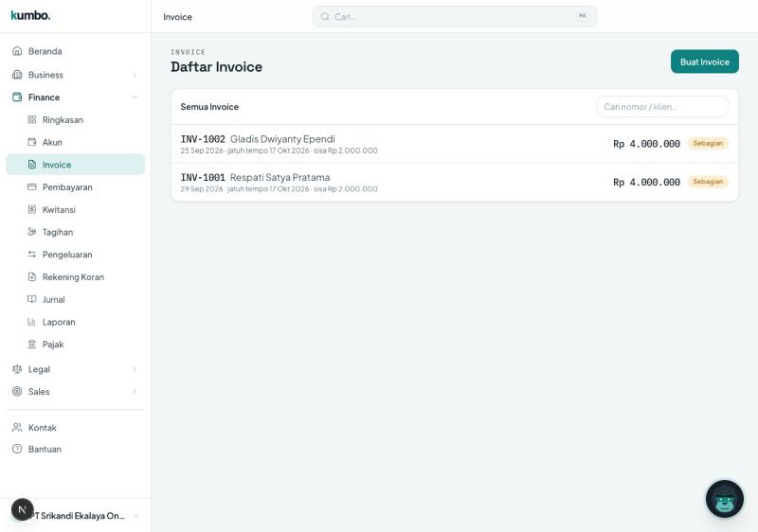Click the Semua Invoice heading
Viewport: 758px width, 532px height.
point(209,107)
